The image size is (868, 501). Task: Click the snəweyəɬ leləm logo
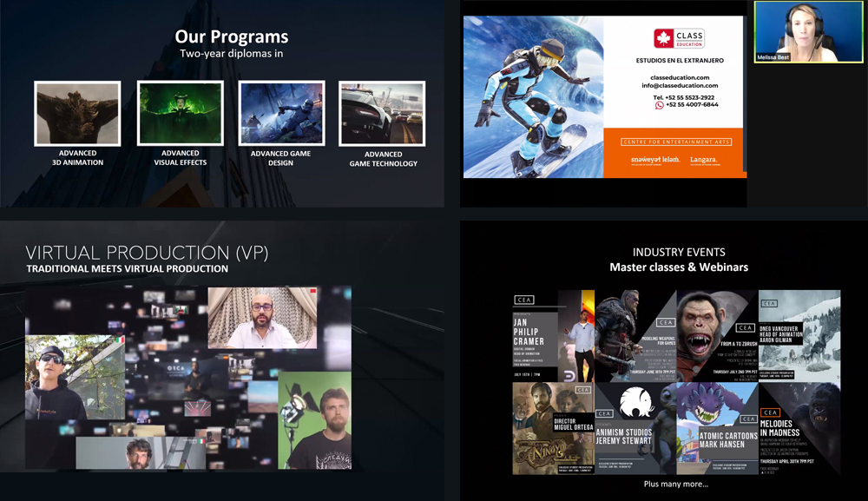pyautogui.click(x=654, y=160)
